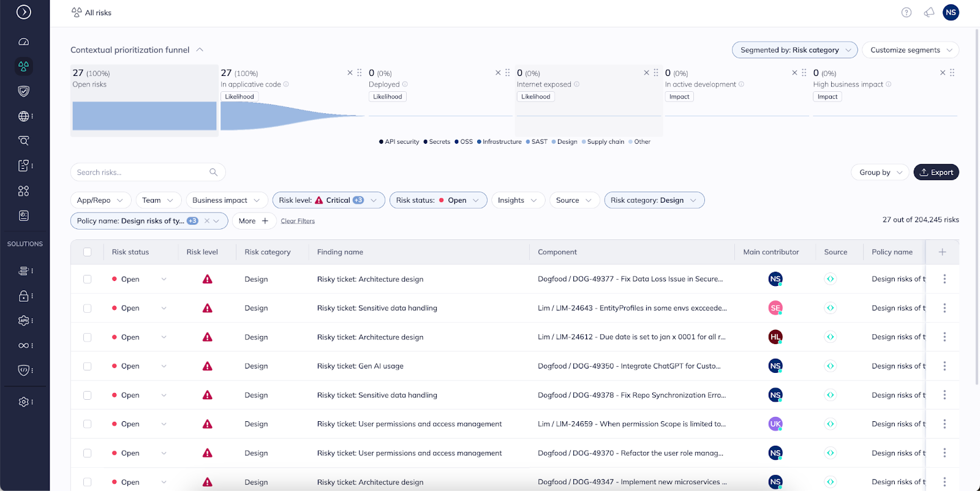Open the Segmented by Risk category dropdown
This screenshot has width=980, height=491.
coord(794,50)
